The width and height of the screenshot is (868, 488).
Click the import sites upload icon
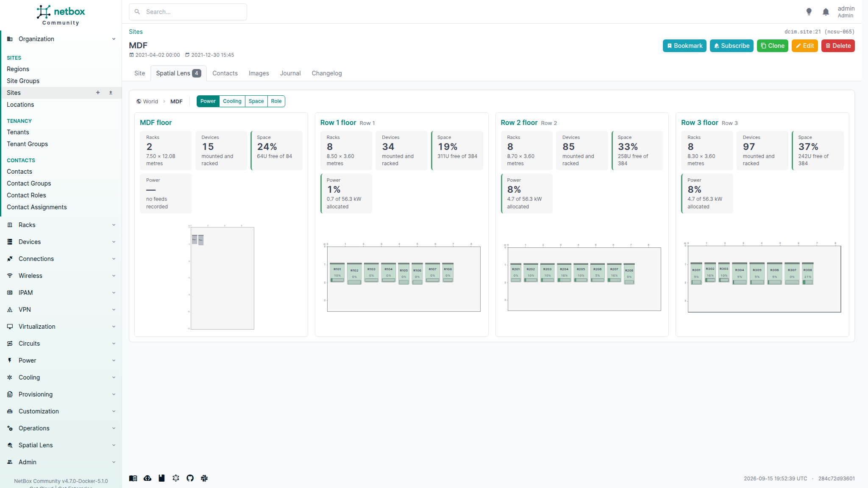pos(111,92)
